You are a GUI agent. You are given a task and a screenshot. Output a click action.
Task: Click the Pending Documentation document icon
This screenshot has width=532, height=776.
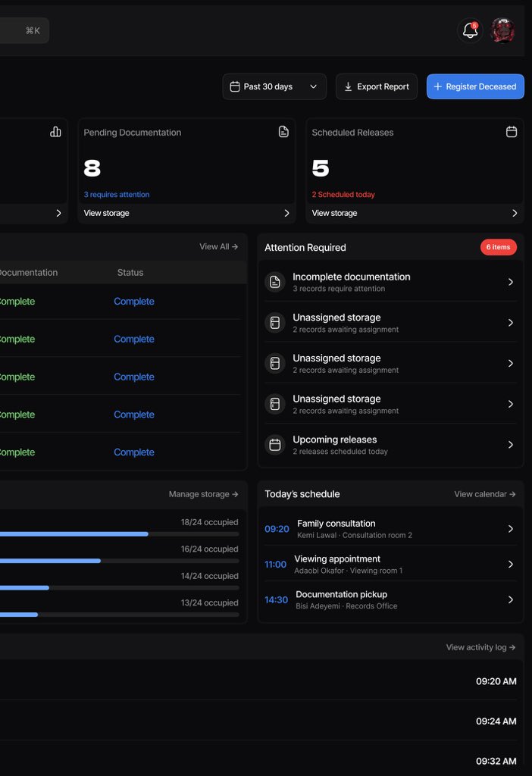[x=283, y=132]
